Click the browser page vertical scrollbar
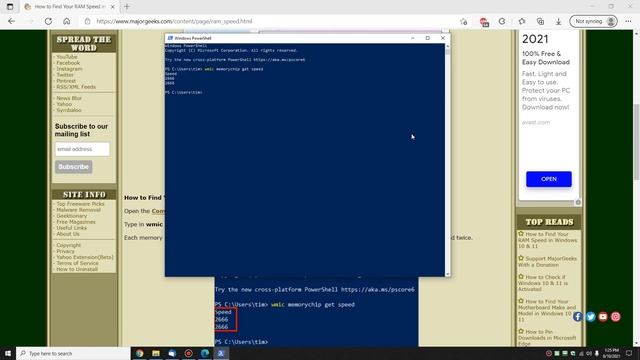 click(636, 141)
